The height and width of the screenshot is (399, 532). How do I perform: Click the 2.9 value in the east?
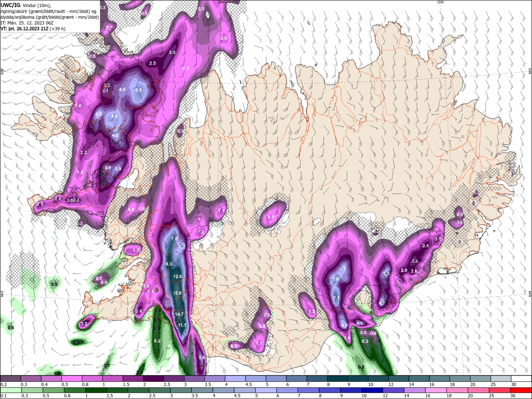404,270
